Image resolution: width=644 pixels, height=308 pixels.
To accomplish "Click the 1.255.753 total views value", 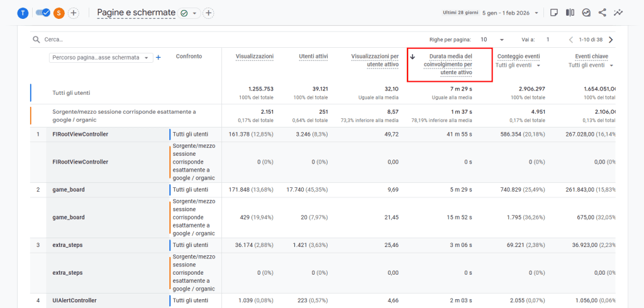I will (x=261, y=89).
